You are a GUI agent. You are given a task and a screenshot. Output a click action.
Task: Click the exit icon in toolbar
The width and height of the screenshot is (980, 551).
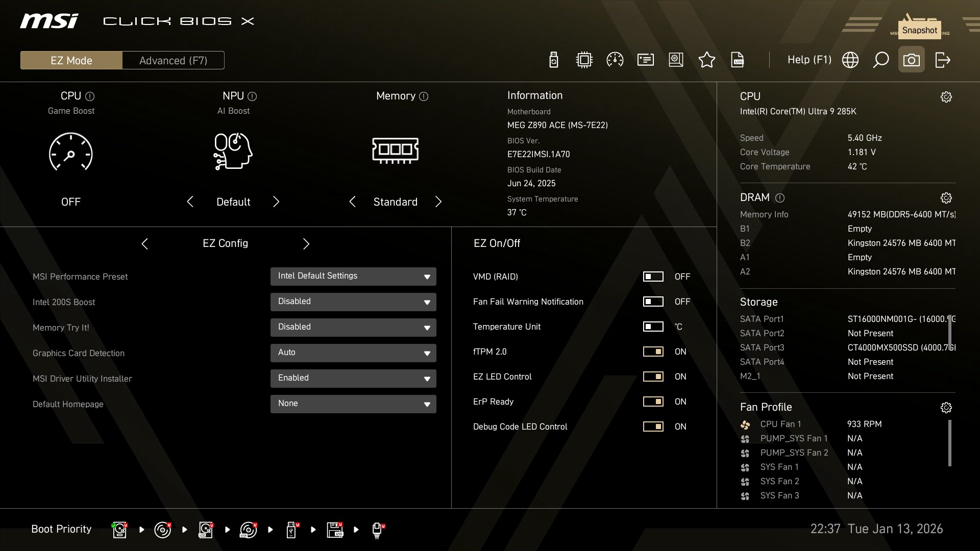click(942, 60)
